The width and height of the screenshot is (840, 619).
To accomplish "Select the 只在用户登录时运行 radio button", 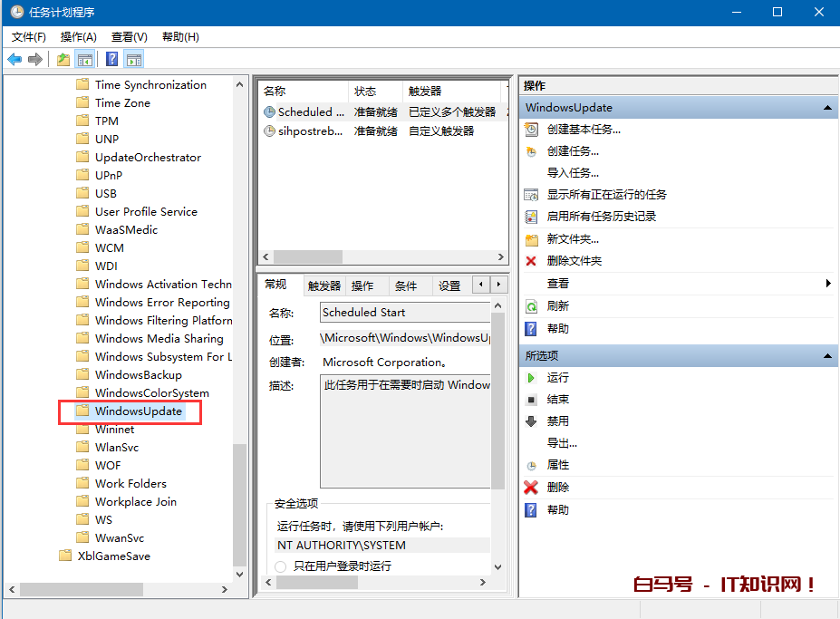I will point(281,566).
